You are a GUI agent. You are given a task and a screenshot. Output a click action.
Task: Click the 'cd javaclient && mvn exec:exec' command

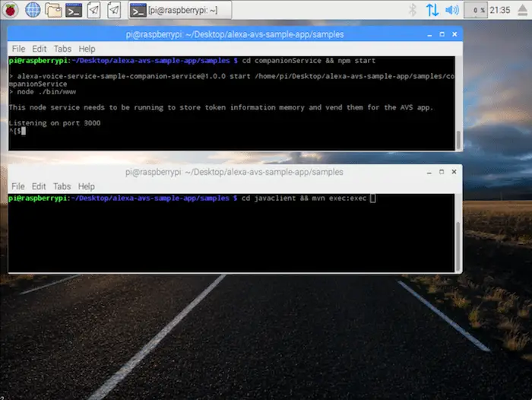(x=304, y=198)
